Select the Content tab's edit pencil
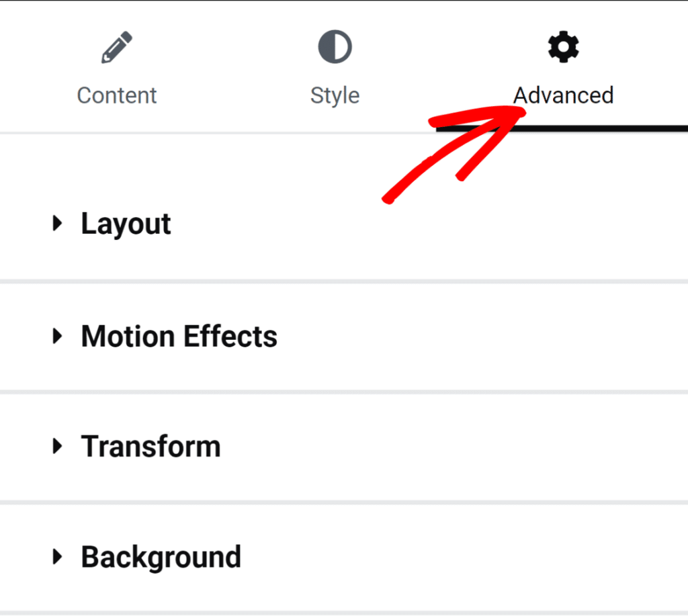This screenshot has width=688, height=616. (x=116, y=46)
